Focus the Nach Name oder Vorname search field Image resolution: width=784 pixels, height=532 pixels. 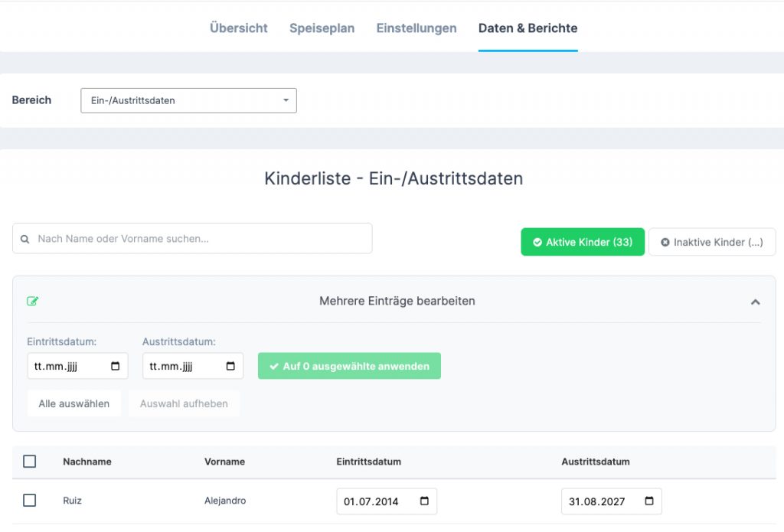click(x=199, y=239)
